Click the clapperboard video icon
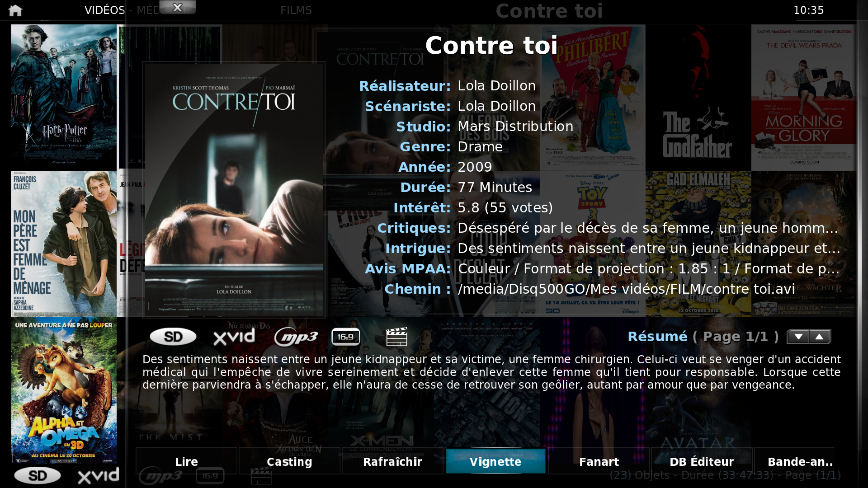 coord(397,337)
